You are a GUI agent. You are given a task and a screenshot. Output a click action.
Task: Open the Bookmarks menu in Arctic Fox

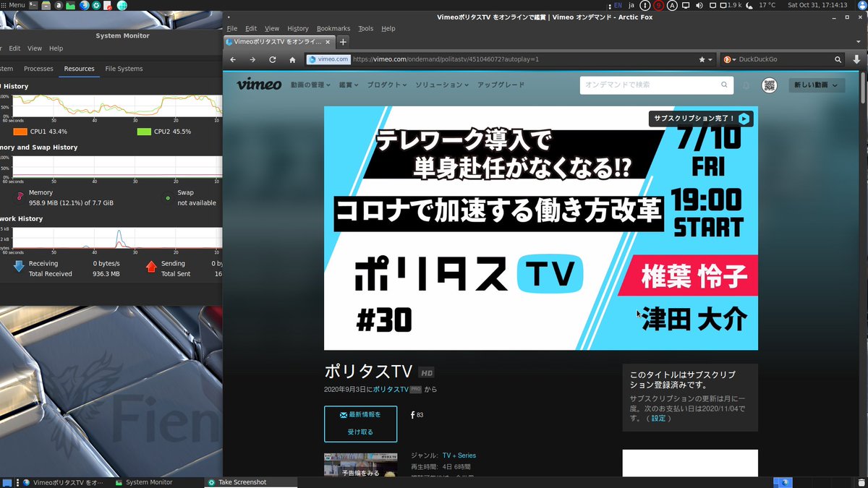[333, 28]
